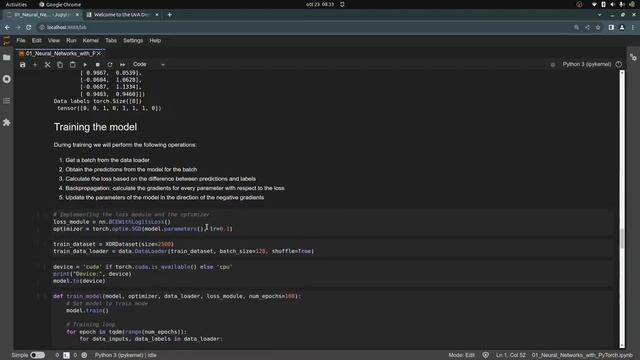Click the model.to(device) code line
The width and height of the screenshot is (640, 360).
[79, 281]
